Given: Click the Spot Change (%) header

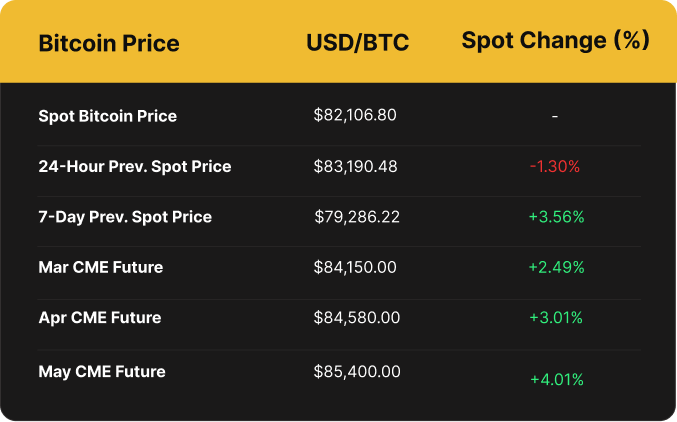Looking at the screenshot, I should pos(555,41).
